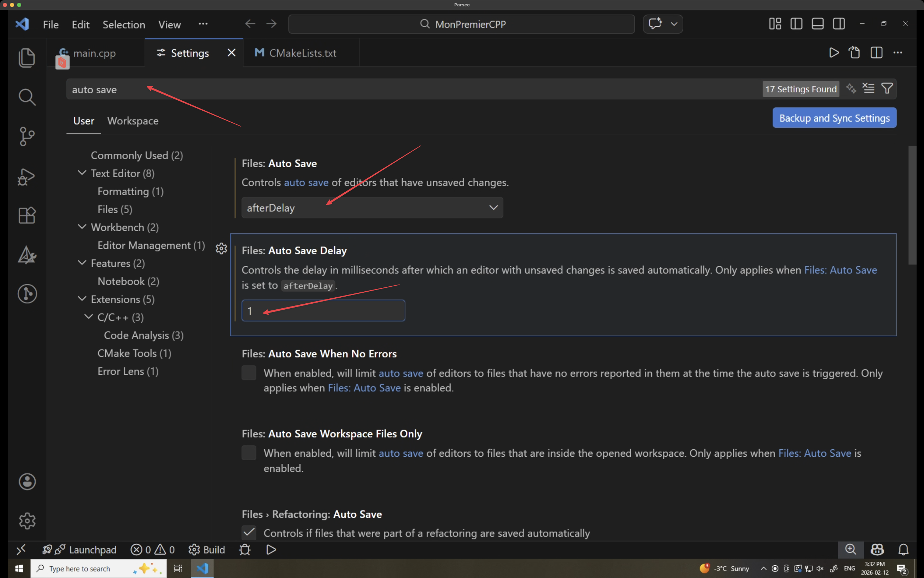
Task: Open the Explorer view in activity bar
Action: (27, 58)
